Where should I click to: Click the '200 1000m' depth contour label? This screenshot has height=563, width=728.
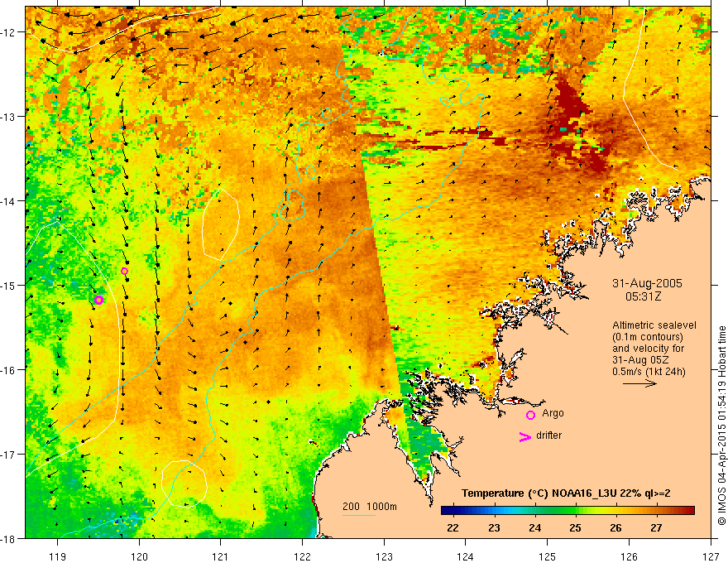(370, 507)
